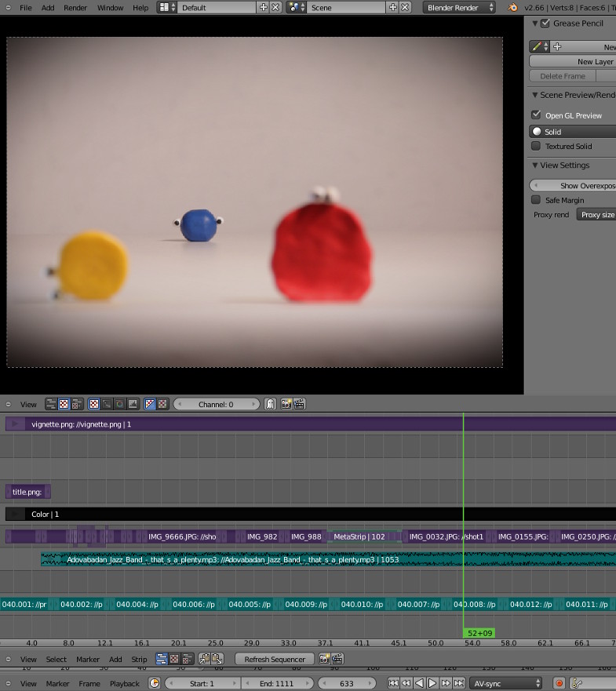The image size is (616, 691).
Task: Open the screen layout browse dropdown
Action: click(x=167, y=8)
